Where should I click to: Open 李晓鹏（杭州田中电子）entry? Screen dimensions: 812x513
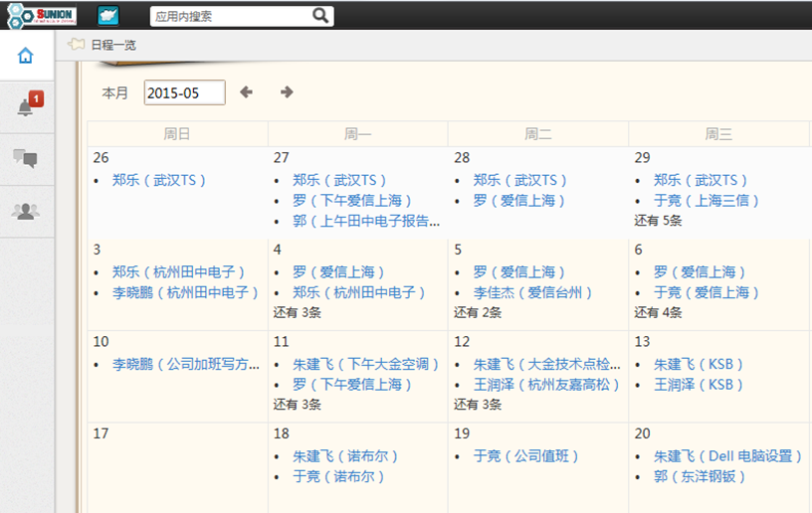pyautogui.click(x=185, y=292)
